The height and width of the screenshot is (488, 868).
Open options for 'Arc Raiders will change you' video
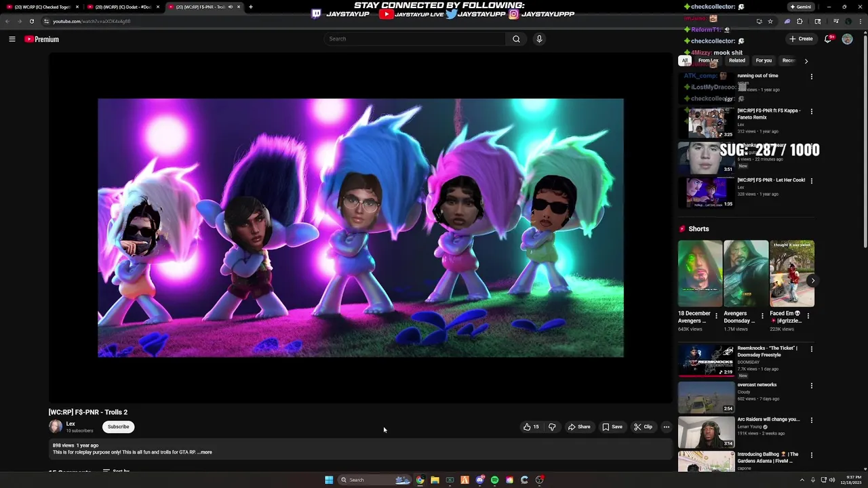[x=812, y=420]
